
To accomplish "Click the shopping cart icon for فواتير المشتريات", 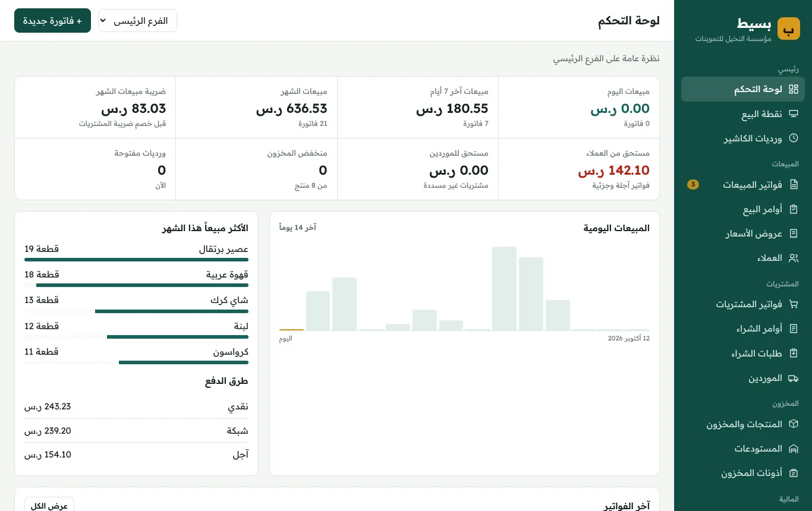I will [793, 305].
